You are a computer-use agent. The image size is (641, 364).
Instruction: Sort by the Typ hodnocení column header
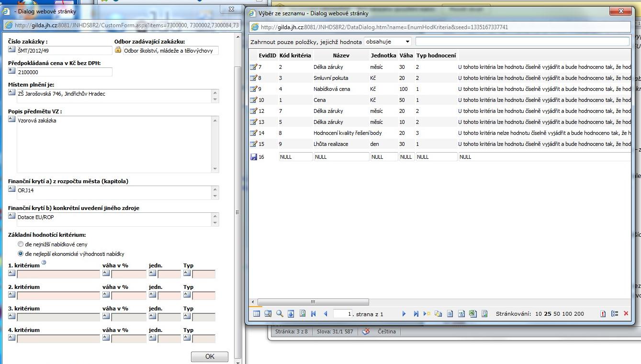pyautogui.click(x=436, y=55)
